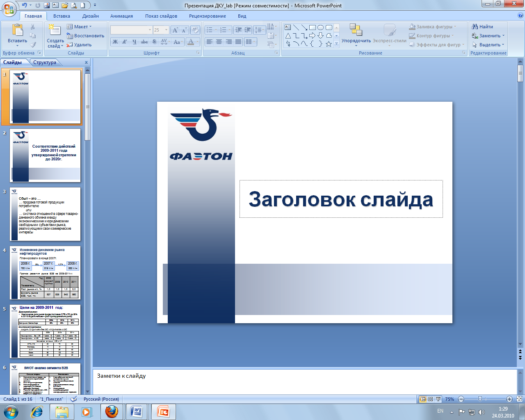Select the Text Box shape
This screenshot has height=420, width=525.
(x=288, y=27)
